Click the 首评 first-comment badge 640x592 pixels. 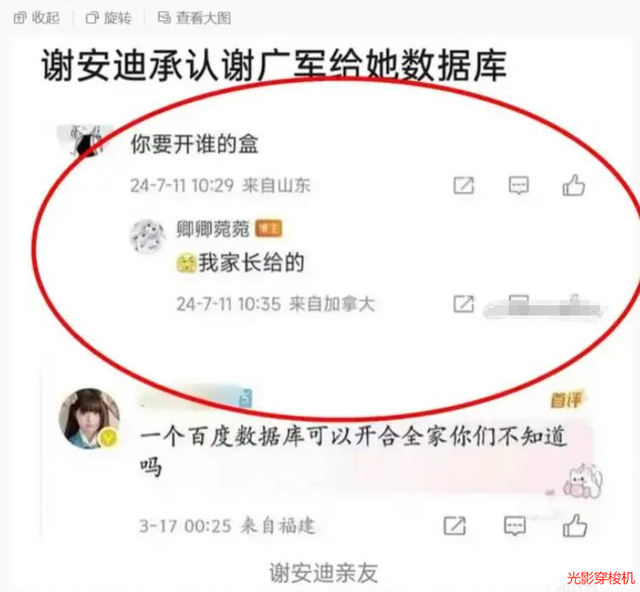(567, 399)
